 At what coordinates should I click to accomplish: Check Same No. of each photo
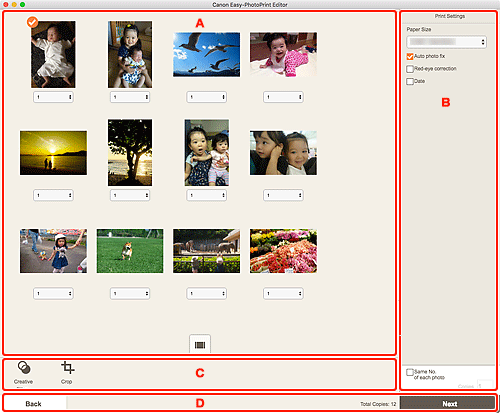point(410,372)
